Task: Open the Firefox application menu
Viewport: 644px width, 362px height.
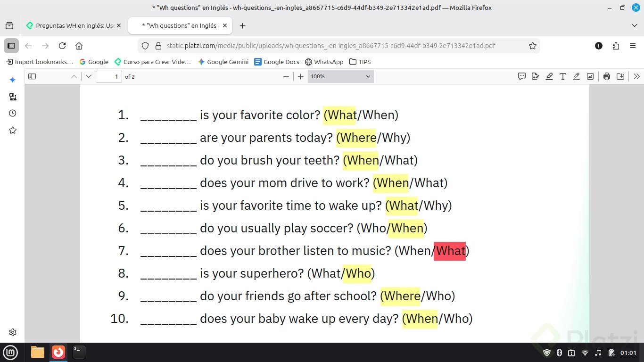Action: tap(633, 46)
